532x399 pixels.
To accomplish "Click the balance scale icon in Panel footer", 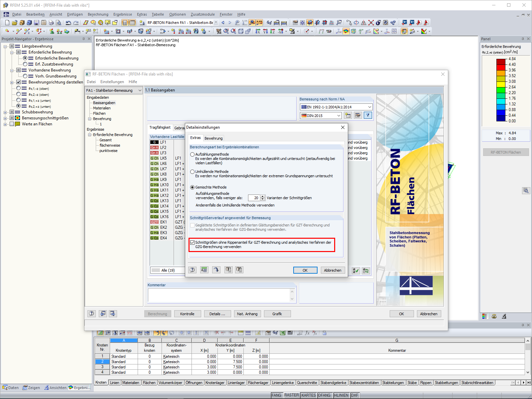I will click(x=494, y=316).
